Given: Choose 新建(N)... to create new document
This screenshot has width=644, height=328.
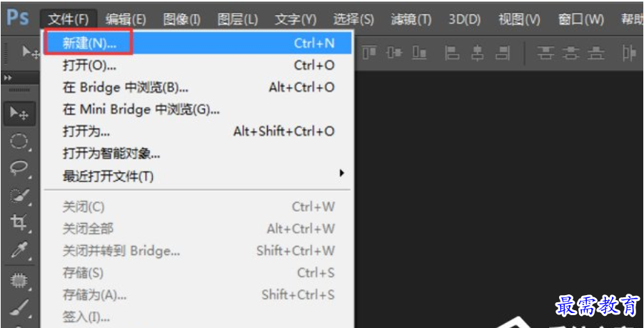Looking at the screenshot, I should pos(198,43).
